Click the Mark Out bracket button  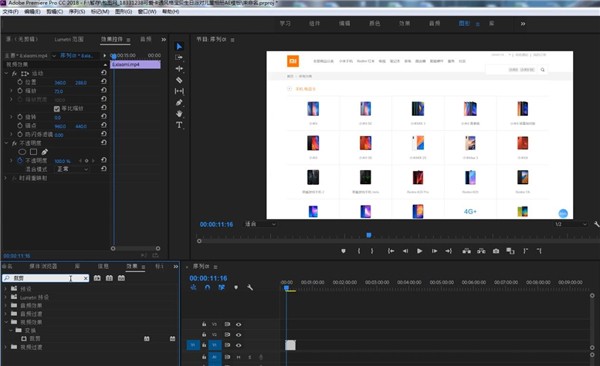pos(372,251)
